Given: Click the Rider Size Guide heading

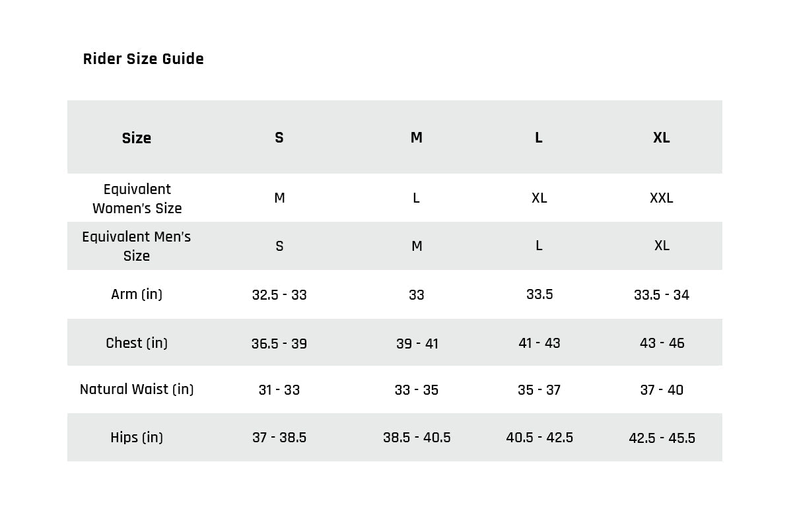Looking at the screenshot, I should [x=143, y=59].
